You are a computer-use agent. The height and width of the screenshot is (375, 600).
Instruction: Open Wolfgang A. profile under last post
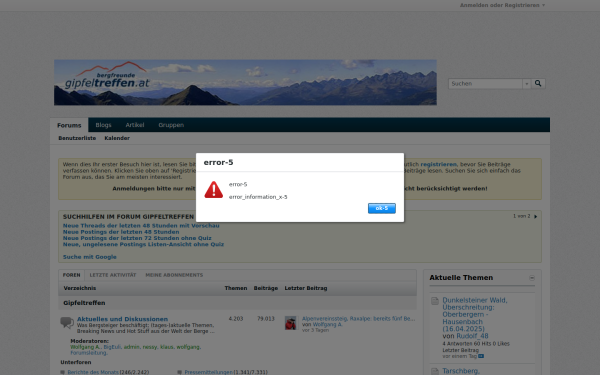click(x=327, y=324)
